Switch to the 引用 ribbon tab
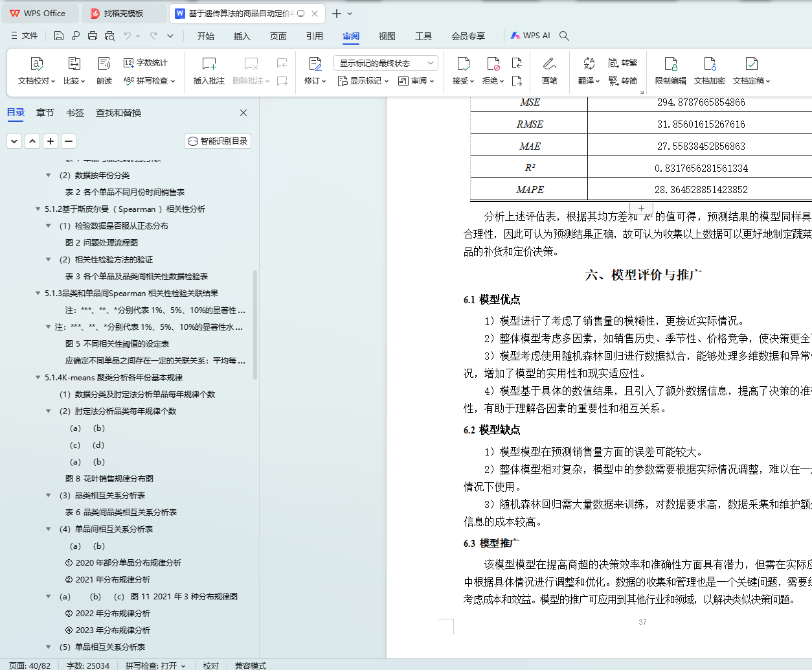This screenshot has width=812, height=670. pos(315,36)
